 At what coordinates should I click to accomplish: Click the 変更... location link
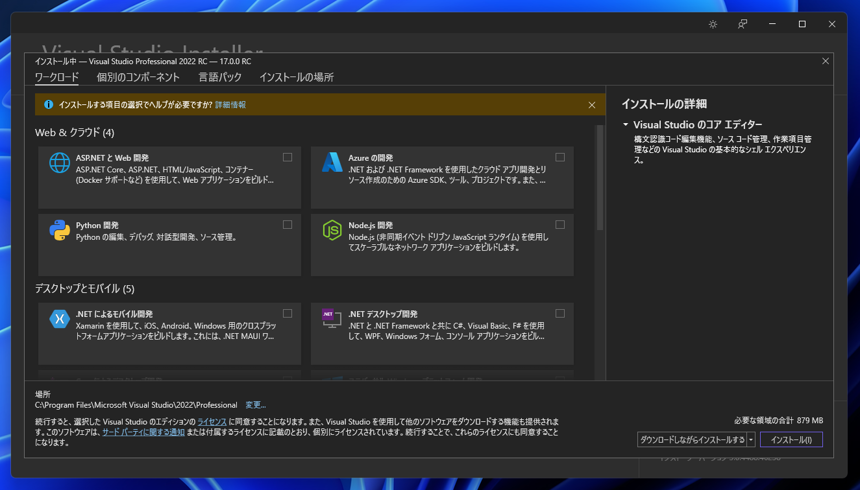[x=256, y=405]
